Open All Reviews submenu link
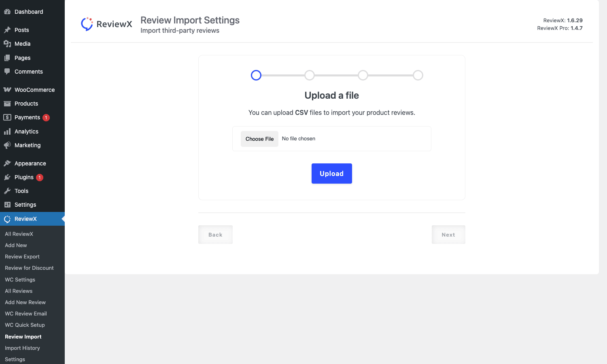Image resolution: width=607 pixels, height=364 pixels. click(19, 291)
